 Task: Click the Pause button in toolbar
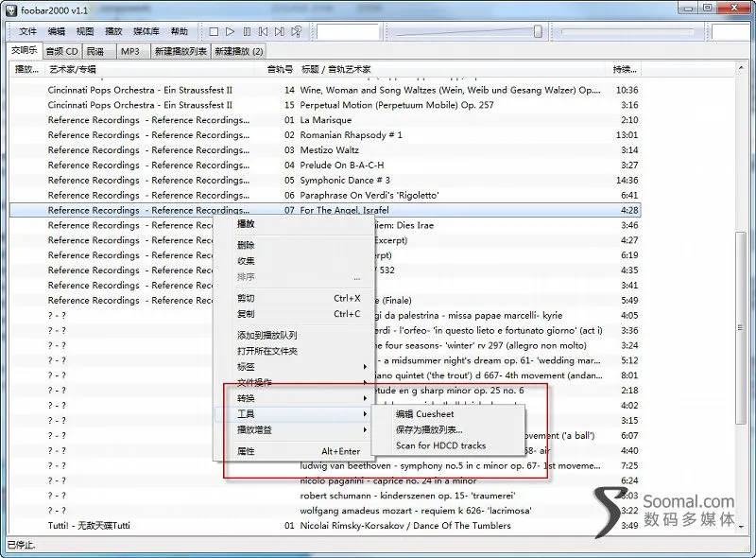(247, 32)
